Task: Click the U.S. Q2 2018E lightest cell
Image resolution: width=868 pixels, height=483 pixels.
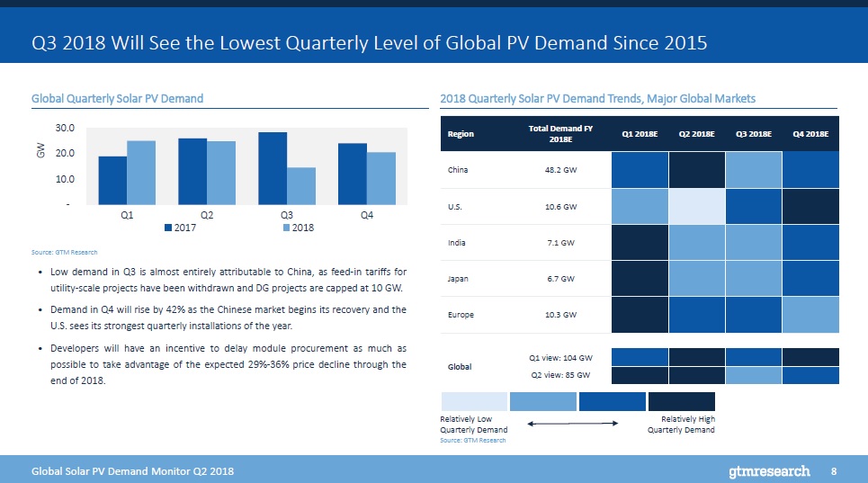Action: [696, 206]
